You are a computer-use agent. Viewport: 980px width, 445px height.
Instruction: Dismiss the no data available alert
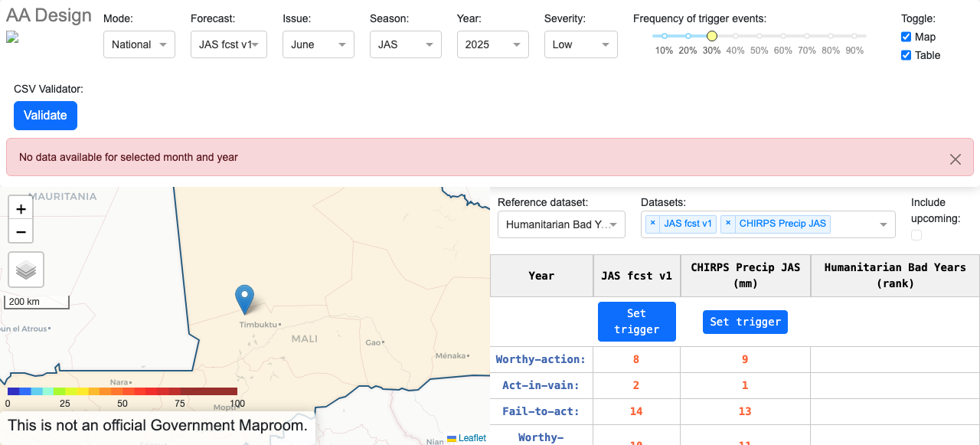(955, 159)
